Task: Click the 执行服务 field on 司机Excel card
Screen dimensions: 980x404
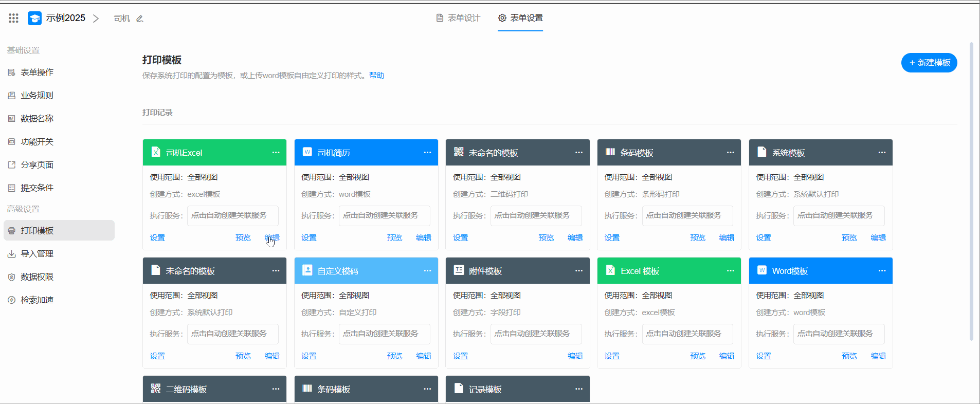Action: tap(232, 216)
